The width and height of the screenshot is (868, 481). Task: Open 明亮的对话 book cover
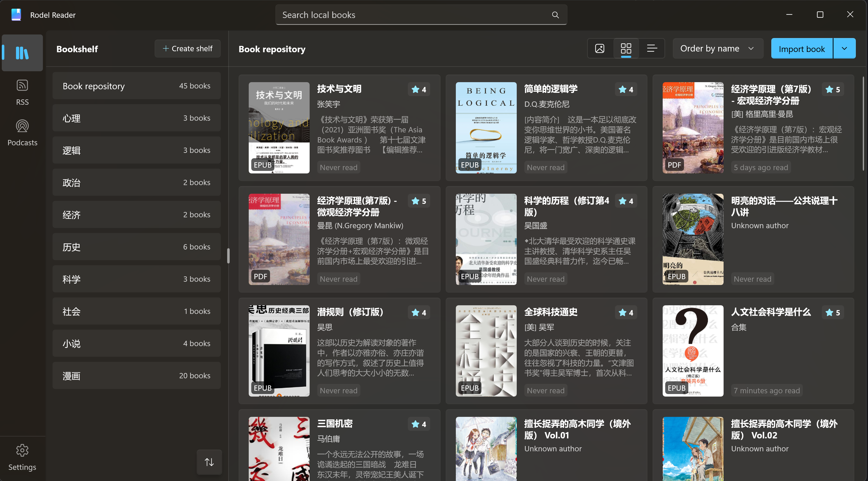point(693,239)
